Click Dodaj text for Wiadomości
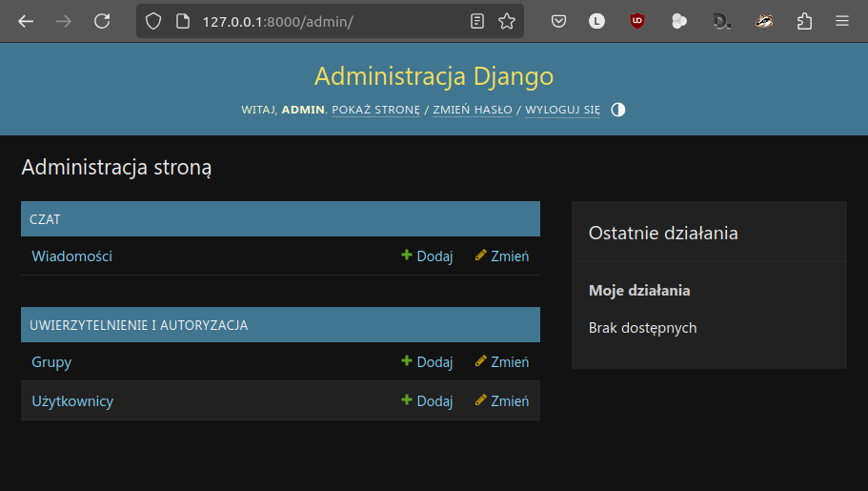The height and width of the screenshot is (491, 868). [434, 256]
